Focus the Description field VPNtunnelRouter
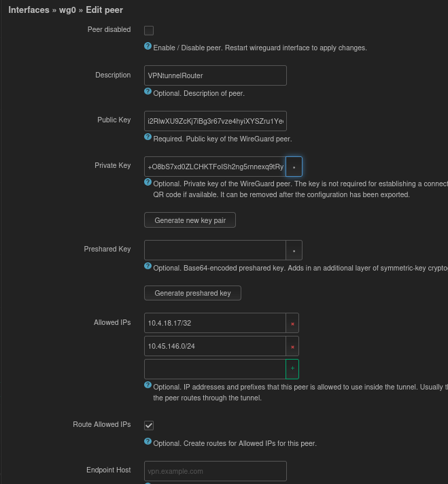This screenshot has width=448, height=484. [216, 75]
